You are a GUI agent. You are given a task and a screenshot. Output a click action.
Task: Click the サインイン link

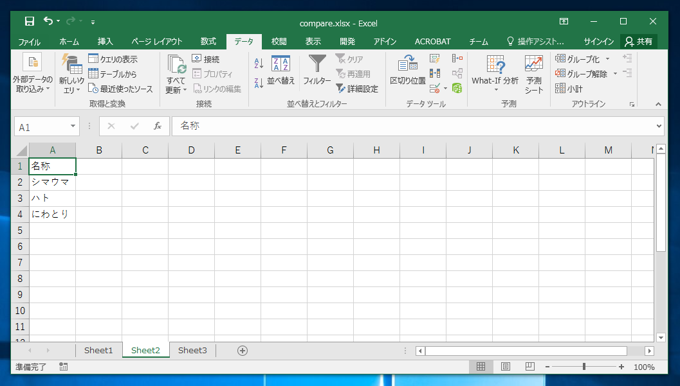pyautogui.click(x=598, y=42)
